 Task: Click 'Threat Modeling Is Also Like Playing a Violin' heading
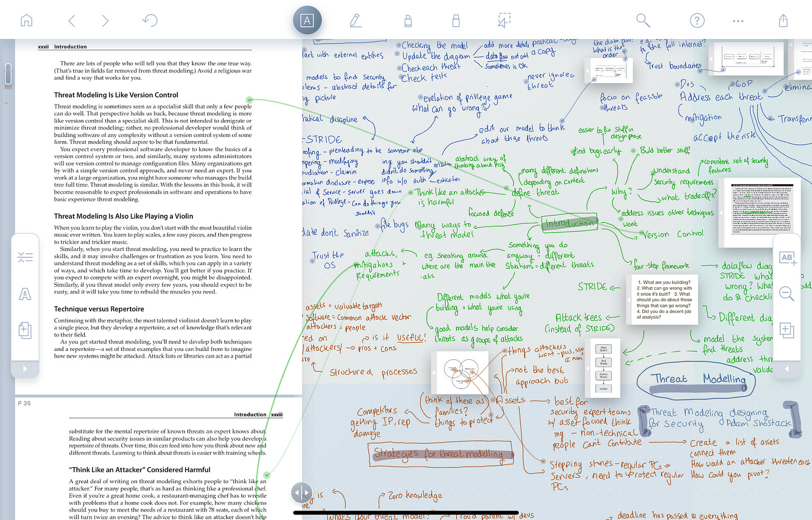[x=124, y=216]
